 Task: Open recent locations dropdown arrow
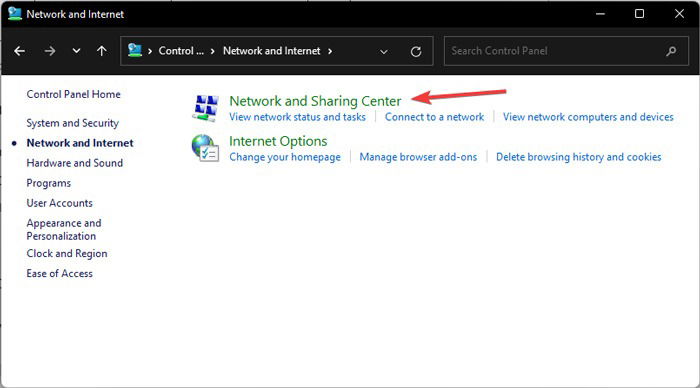(76, 51)
